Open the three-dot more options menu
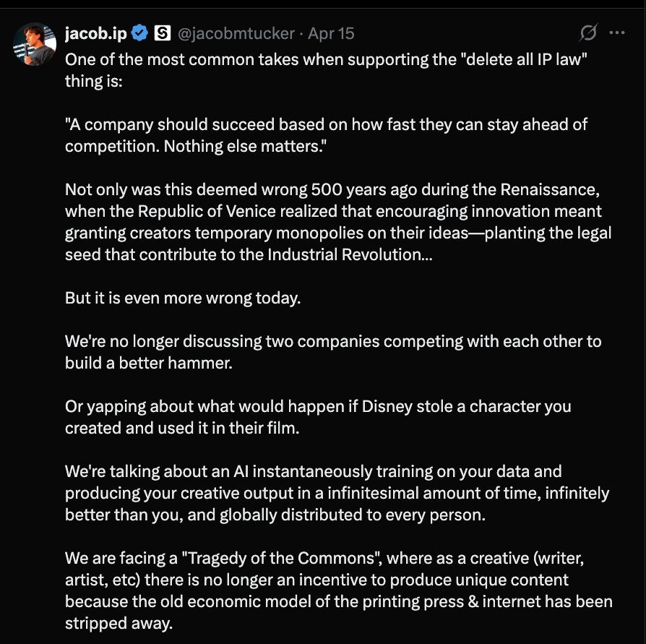The image size is (646, 644). [617, 33]
